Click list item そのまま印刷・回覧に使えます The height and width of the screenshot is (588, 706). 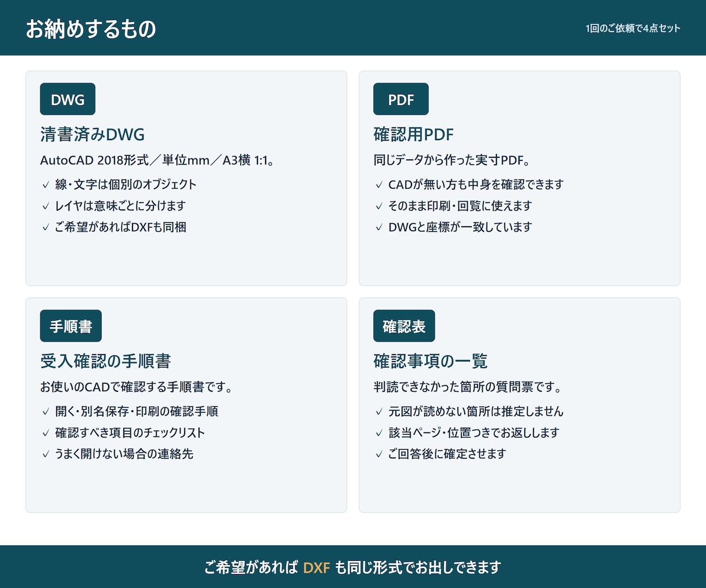pyautogui.click(x=460, y=206)
